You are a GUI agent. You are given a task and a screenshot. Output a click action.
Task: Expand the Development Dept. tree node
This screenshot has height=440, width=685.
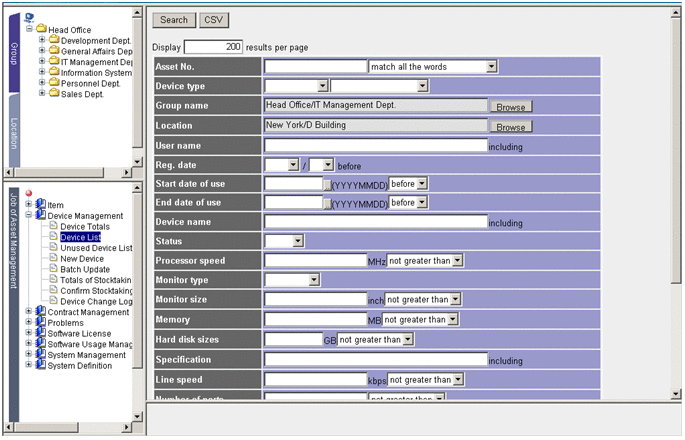(x=42, y=41)
